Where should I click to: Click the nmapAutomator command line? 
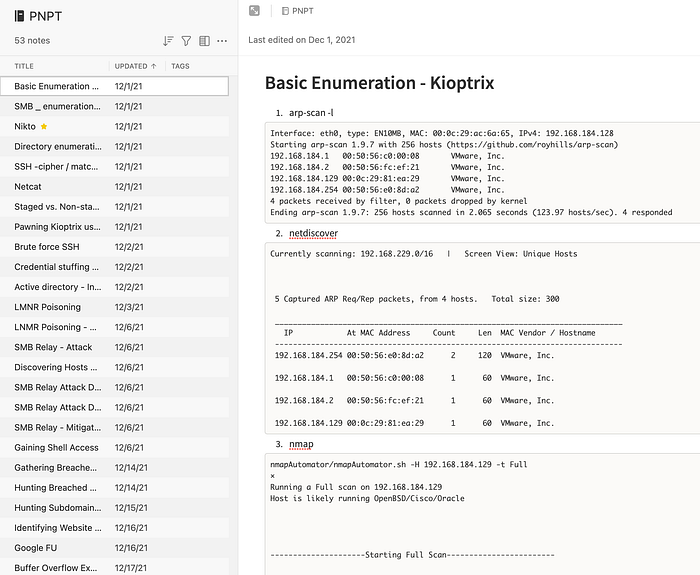tap(399, 465)
